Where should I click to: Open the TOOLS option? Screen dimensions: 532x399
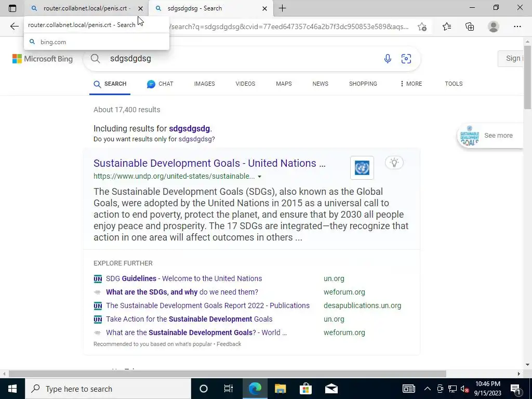coord(454,84)
